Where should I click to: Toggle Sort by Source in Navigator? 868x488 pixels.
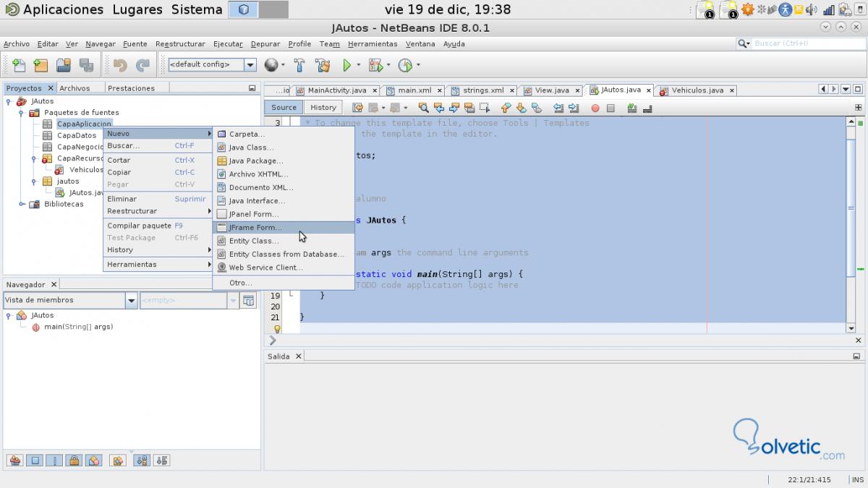pyautogui.click(x=161, y=460)
